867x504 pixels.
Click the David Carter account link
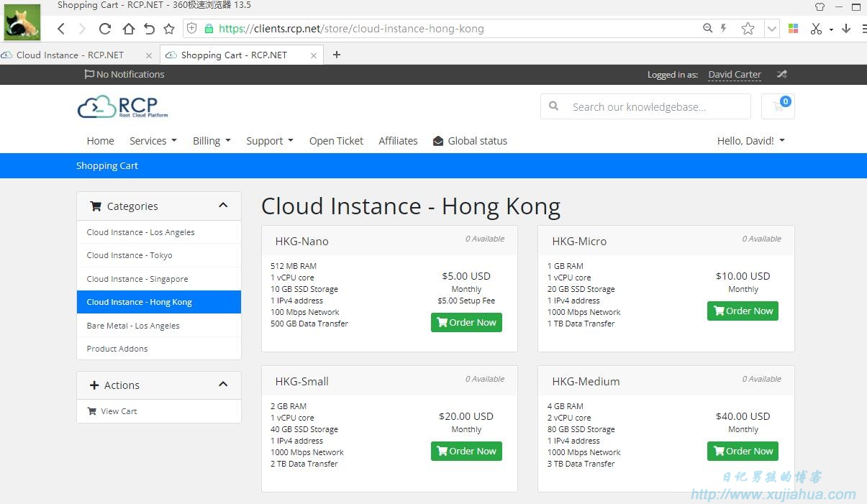(735, 74)
